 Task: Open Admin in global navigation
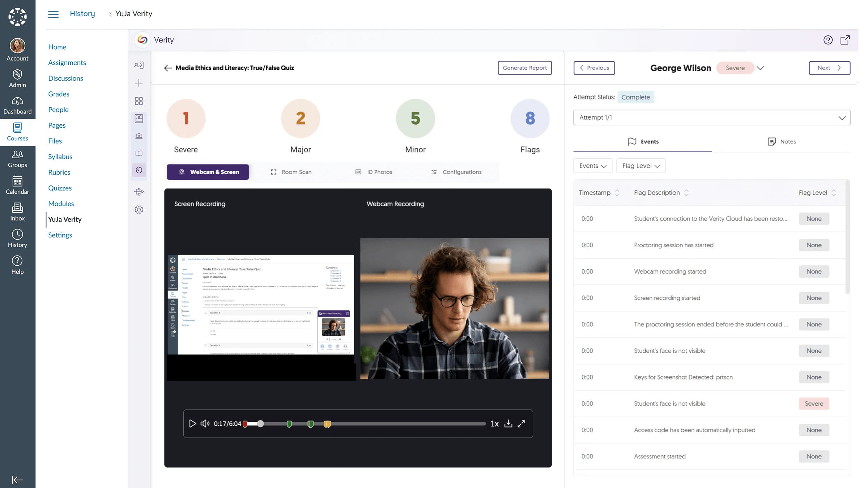[17, 78]
